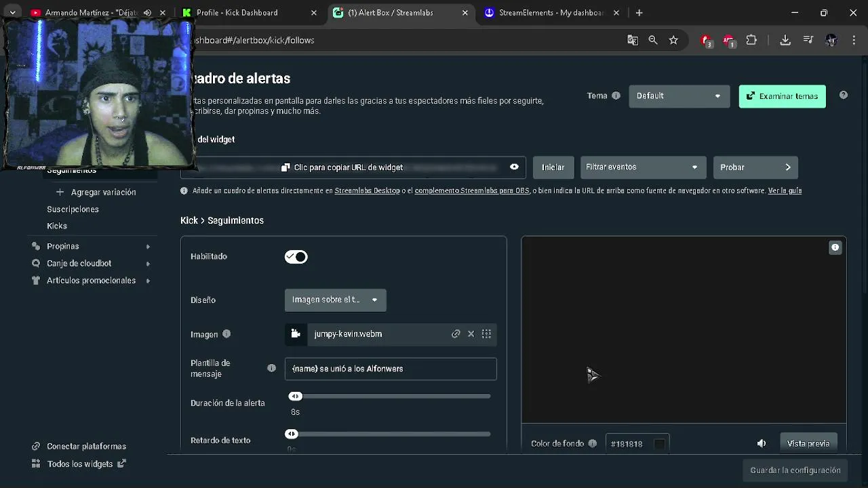Open the browser downloads icon
Screen dimensions: 868x488
click(x=785, y=40)
